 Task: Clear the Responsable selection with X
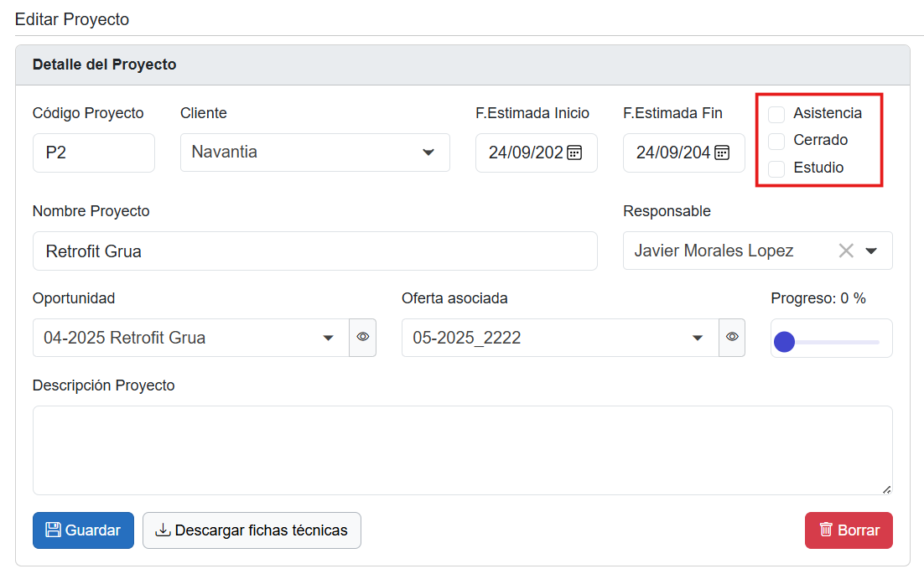846,251
